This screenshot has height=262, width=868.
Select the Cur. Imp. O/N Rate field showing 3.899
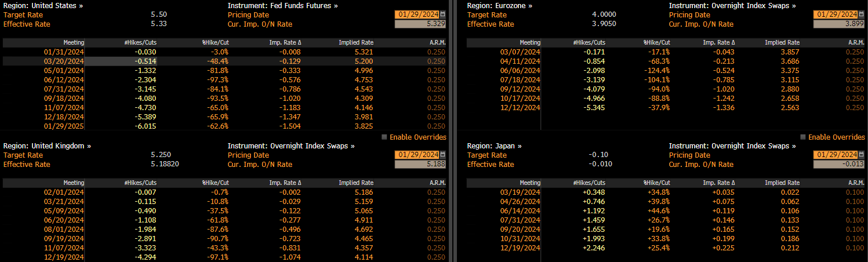(x=839, y=24)
